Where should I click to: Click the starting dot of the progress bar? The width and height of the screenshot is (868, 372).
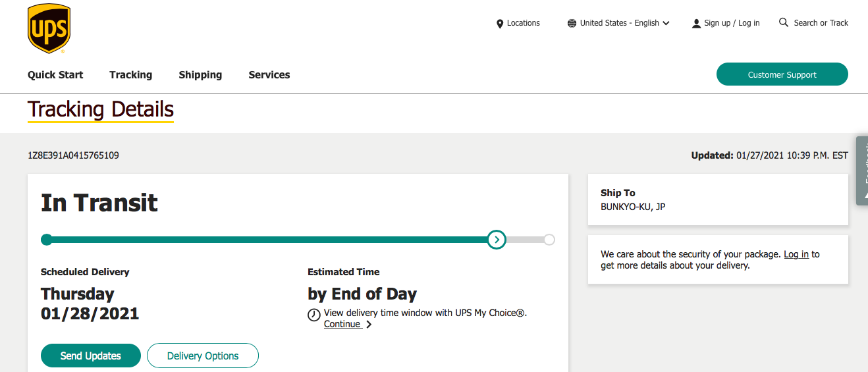[46, 240]
